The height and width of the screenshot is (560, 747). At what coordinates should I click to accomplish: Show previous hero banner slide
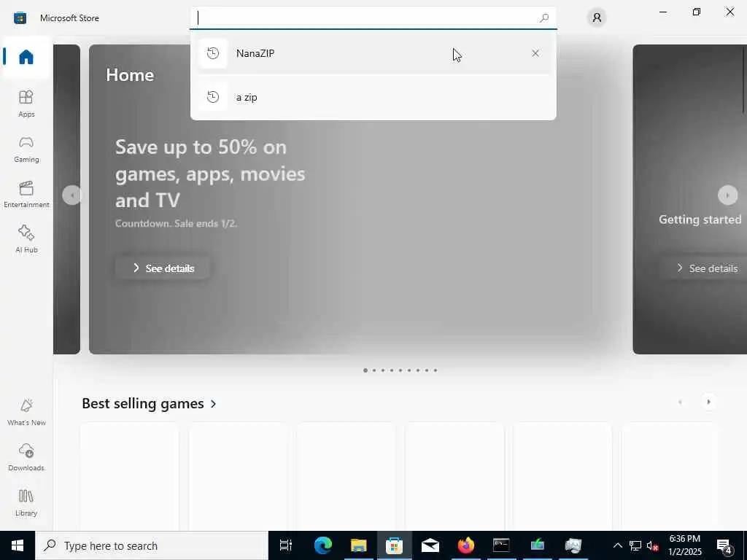tap(71, 195)
